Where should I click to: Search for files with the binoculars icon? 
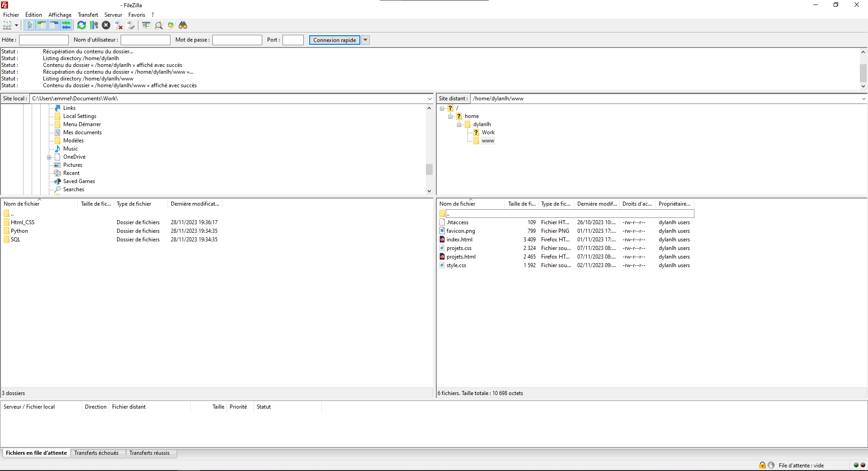pos(183,25)
